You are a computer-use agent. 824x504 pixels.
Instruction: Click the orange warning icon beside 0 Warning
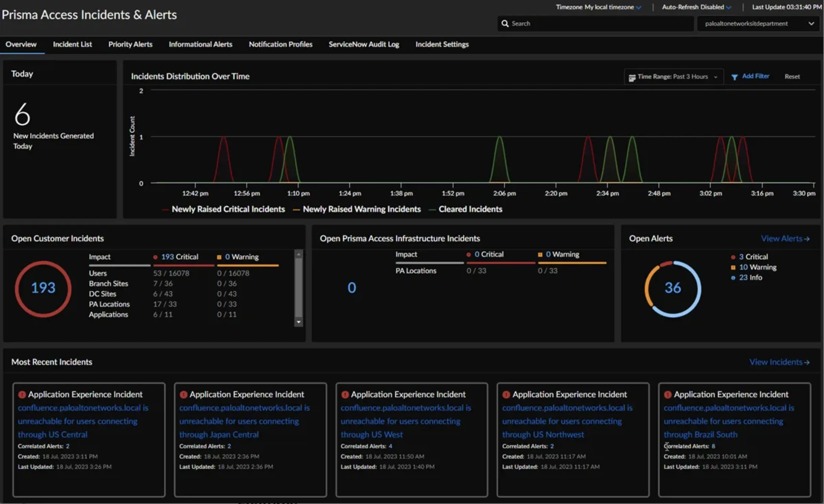(x=219, y=257)
